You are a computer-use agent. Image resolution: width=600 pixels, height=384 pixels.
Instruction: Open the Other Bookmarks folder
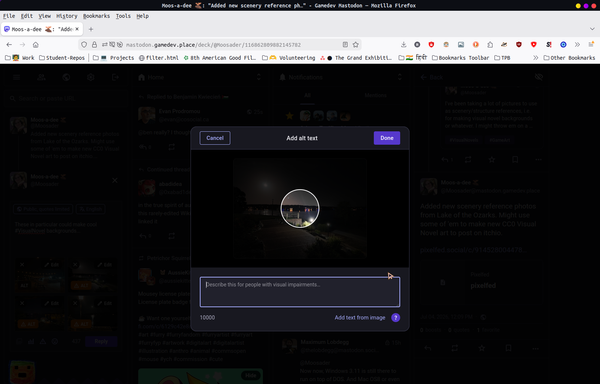click(569, 58)
